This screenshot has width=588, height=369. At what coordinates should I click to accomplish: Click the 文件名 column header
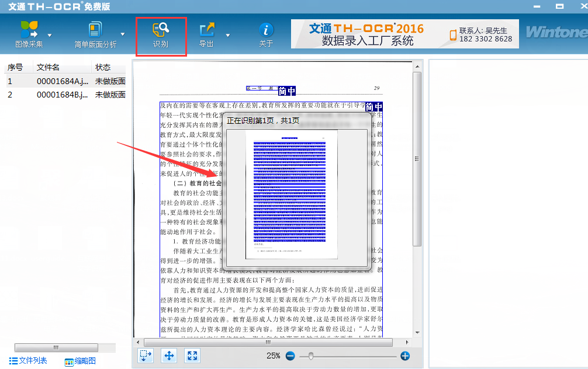[48, 67]
